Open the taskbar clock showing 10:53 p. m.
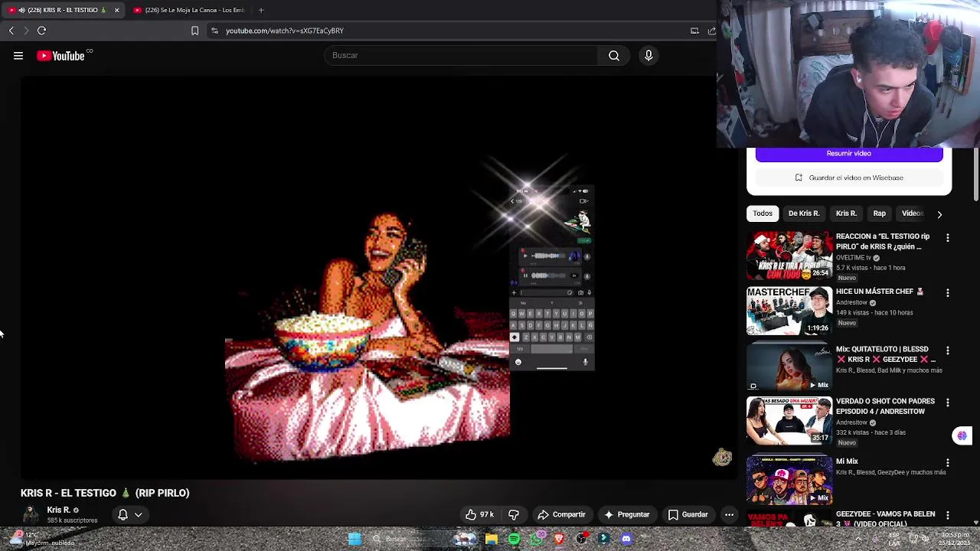Screen dimensions: 980x551 coord(953,540)
